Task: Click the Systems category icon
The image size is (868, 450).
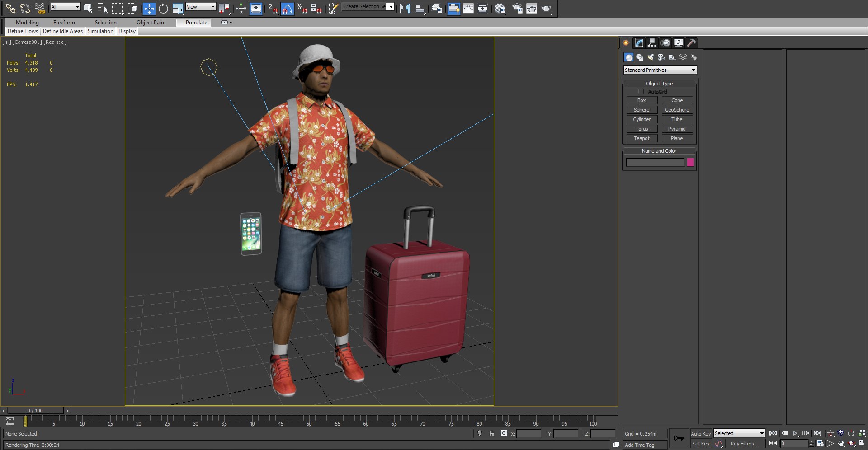Action: (x=694, y=57)
